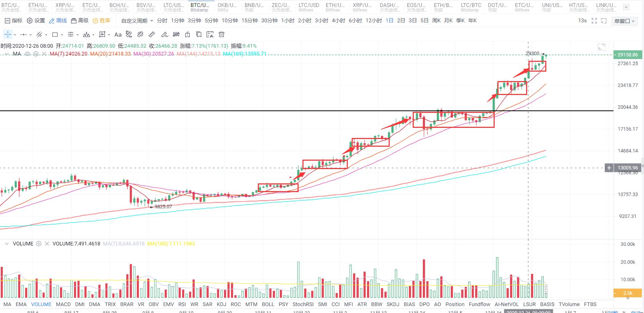Open the VOLUME indicator settings gear
This screenshot has width=644, height=313.
pyautogui.click(x=39, y=244)
